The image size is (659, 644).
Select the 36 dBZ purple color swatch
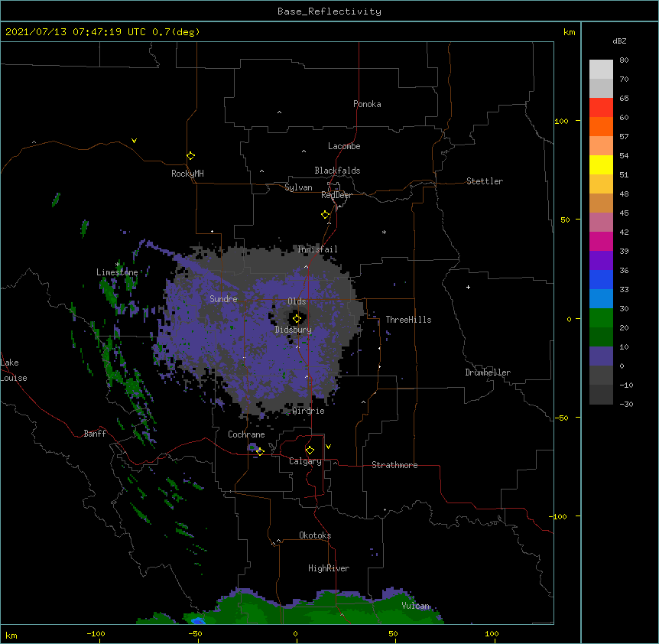tap(601, 260)
